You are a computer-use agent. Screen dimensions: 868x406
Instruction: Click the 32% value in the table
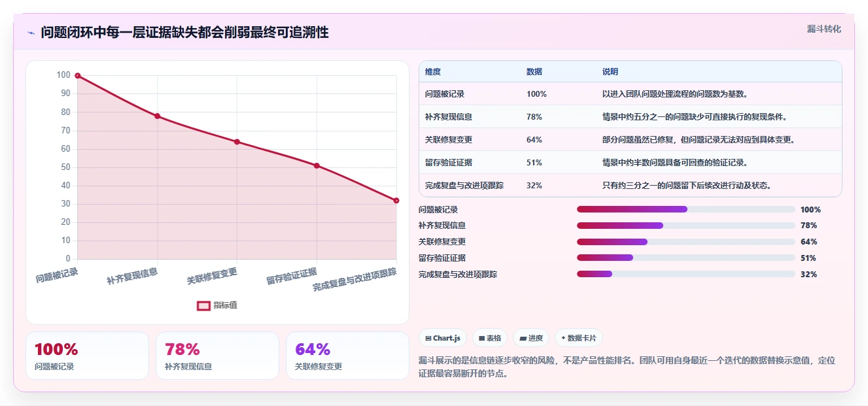pyautogui.click(x=534, y=186)
